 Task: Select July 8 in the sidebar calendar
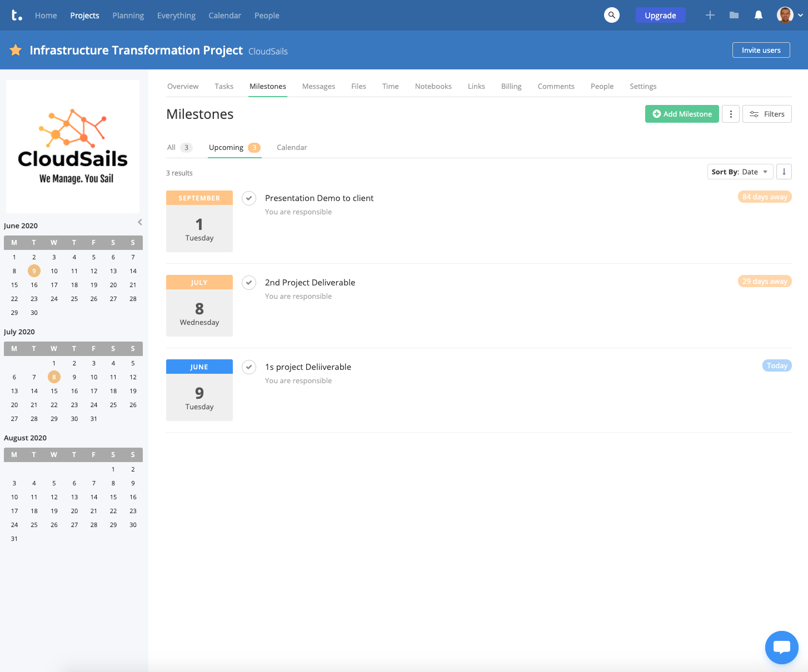tap(54, 377)
